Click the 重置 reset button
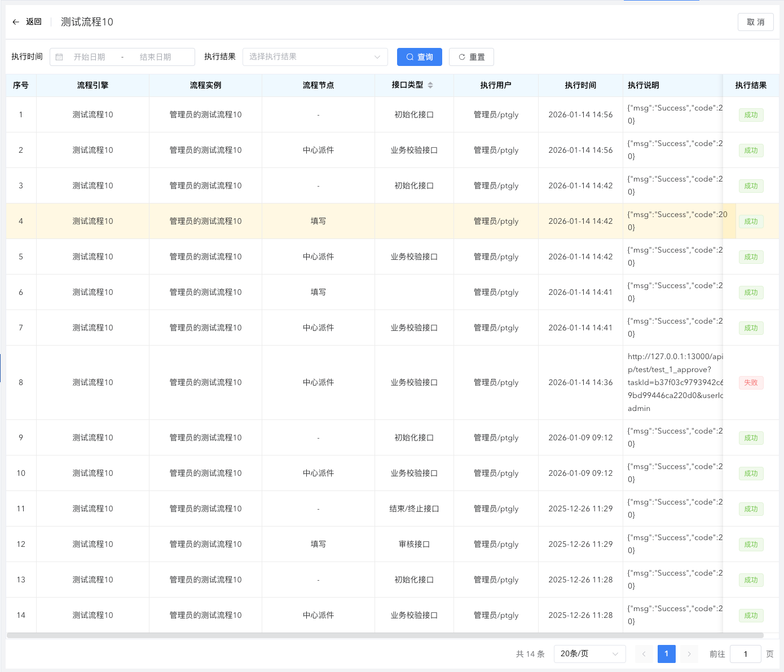Screen dimensions: 784x672 click(x=471, y=57)
